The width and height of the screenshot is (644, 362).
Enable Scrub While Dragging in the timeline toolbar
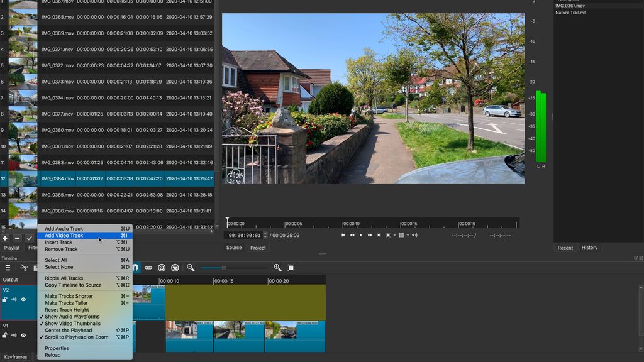148,267
